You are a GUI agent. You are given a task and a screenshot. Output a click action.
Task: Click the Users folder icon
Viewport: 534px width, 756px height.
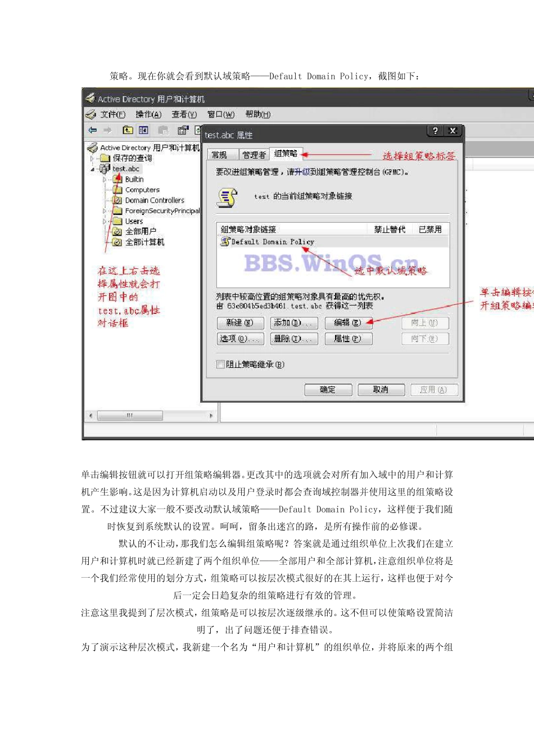[x=117, y=221]
